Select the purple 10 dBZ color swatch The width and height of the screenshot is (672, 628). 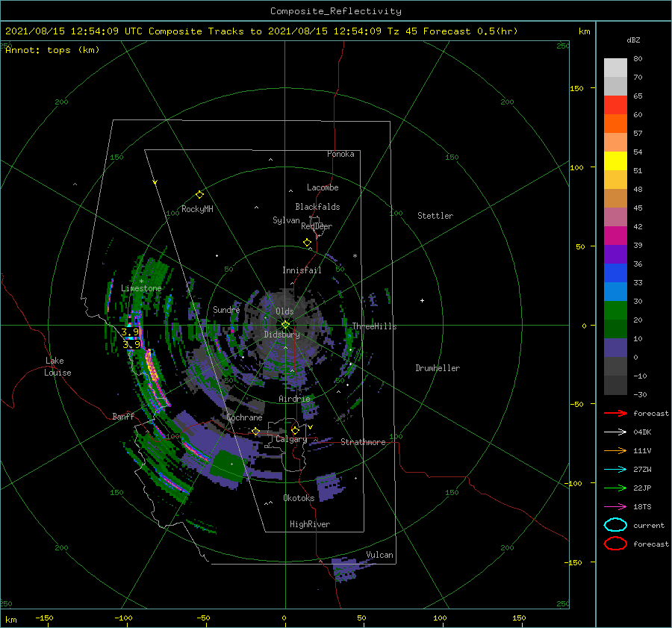(615, 348)
